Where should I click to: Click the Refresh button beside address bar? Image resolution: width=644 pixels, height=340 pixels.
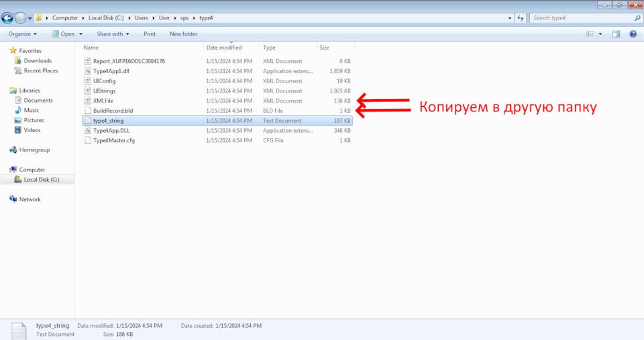[521, 18]
